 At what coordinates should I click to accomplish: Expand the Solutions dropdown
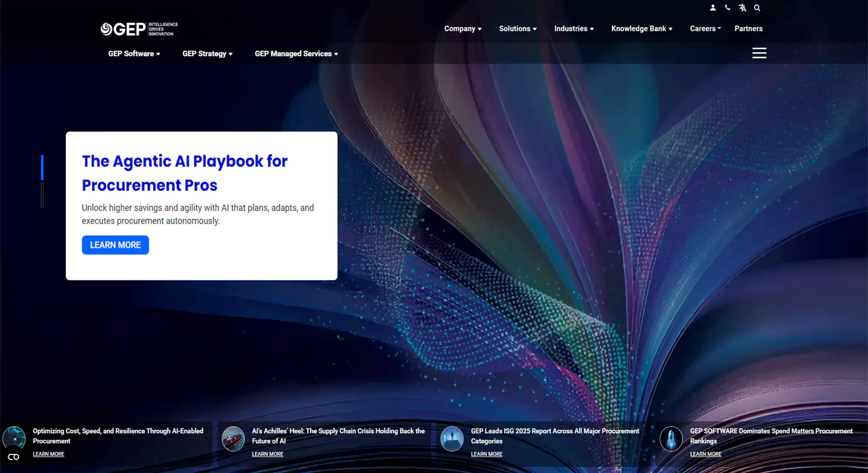[517, 29]
